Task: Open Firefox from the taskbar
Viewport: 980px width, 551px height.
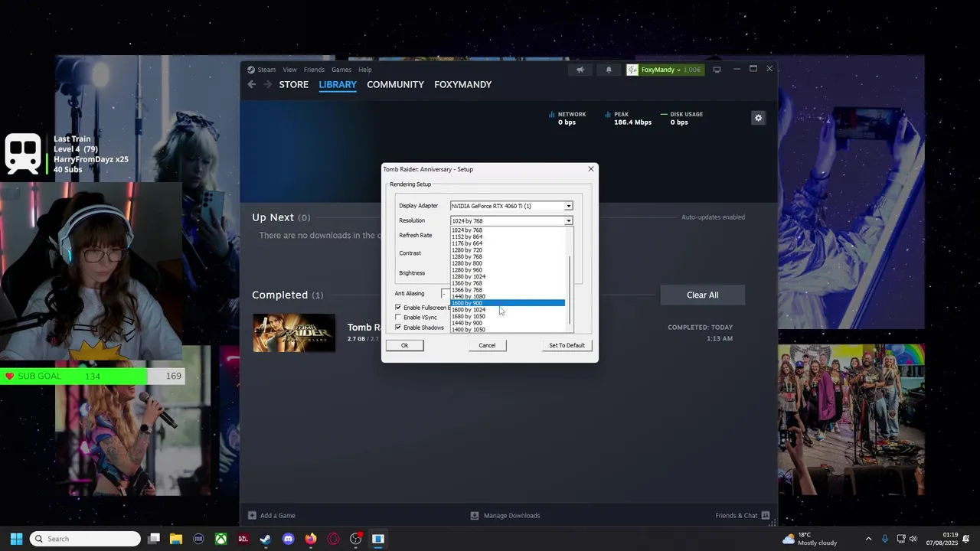Action: [310, 539]
